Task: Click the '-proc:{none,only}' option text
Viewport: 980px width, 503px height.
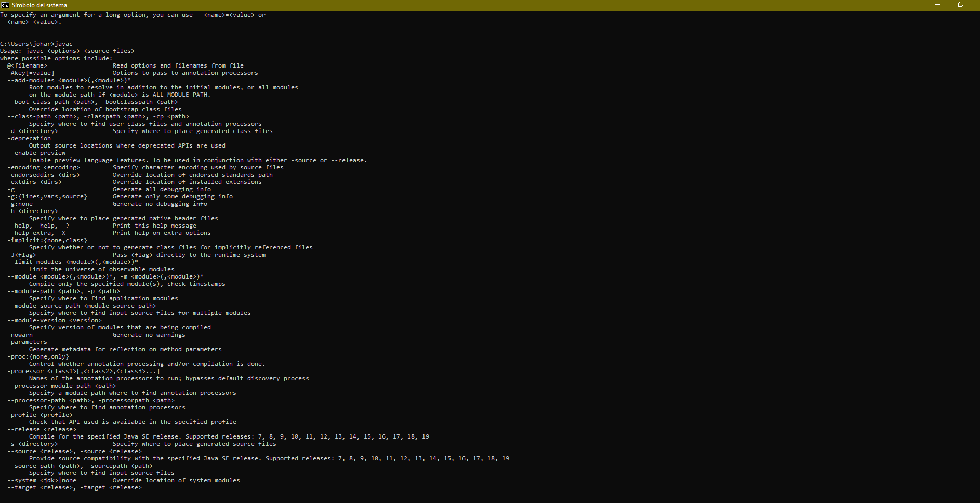Action: (x=38, y=356)
